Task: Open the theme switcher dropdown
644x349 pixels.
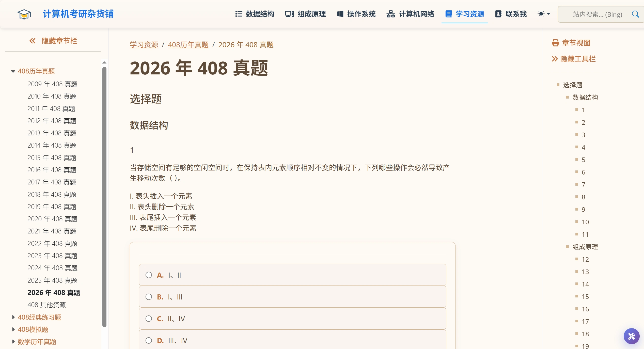Action: pos(544,14)
